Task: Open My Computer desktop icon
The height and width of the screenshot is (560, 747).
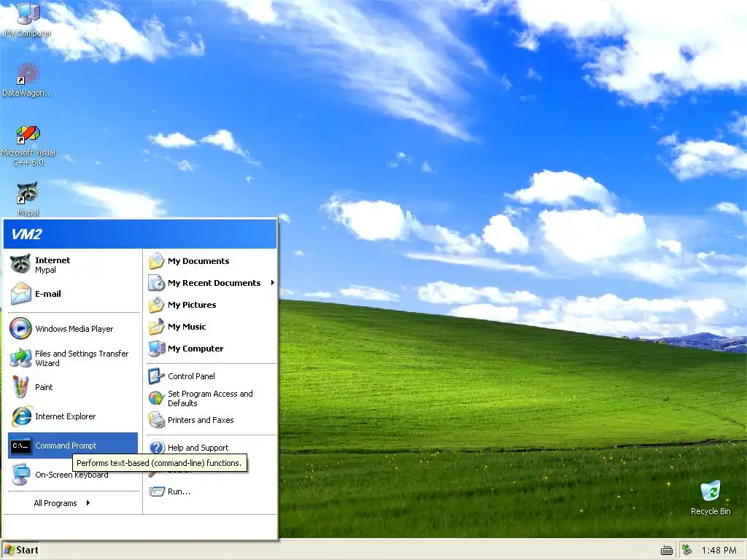Action: [28, 20]
